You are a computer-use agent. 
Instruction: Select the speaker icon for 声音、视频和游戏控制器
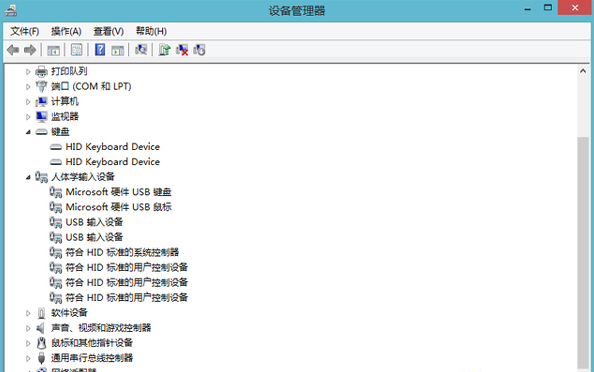[x=41, y=328]
